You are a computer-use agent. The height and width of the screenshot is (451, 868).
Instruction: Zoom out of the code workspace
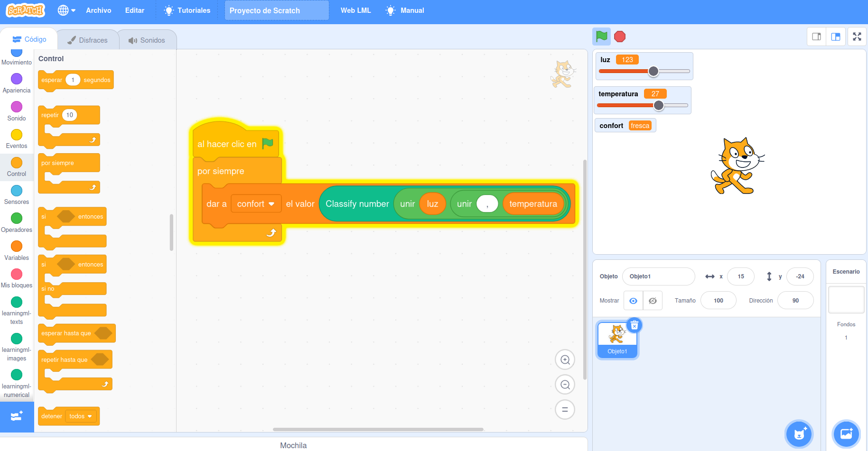point(565,385)
